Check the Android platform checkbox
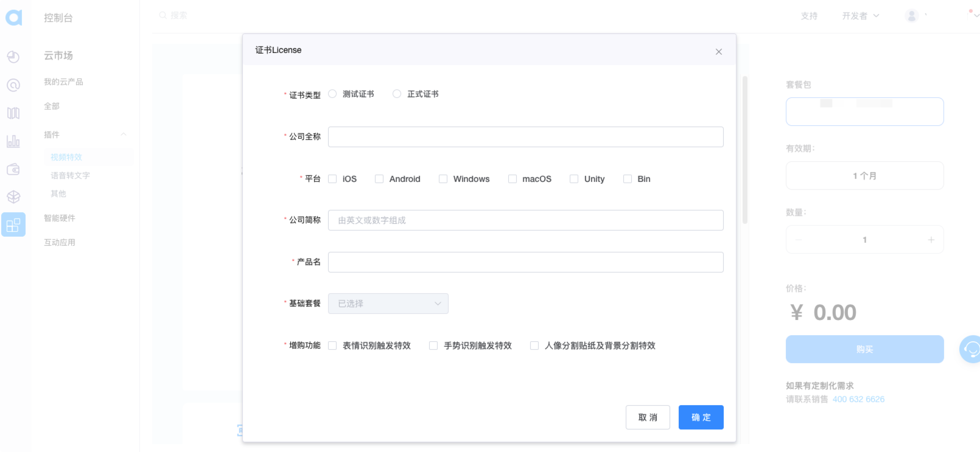This screenshot has height=452, width=980. coord(379,179)
